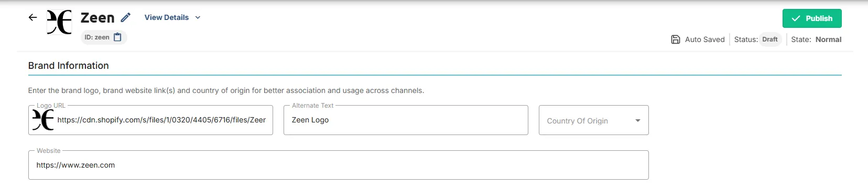Click the Auto Saved disk icon
This screenshot has width=868, height=196.
pos(676,39)
